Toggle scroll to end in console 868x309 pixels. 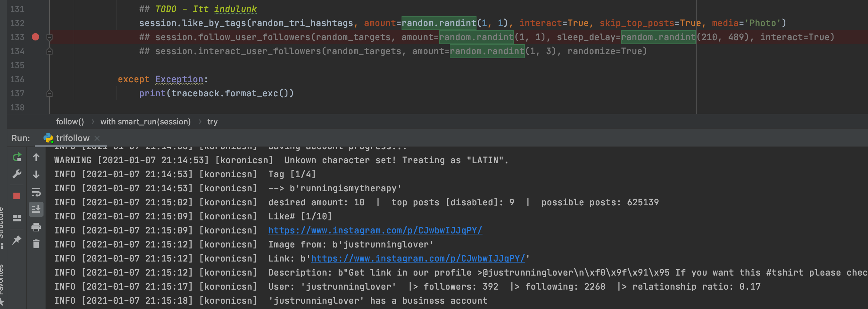coord(36,209)
